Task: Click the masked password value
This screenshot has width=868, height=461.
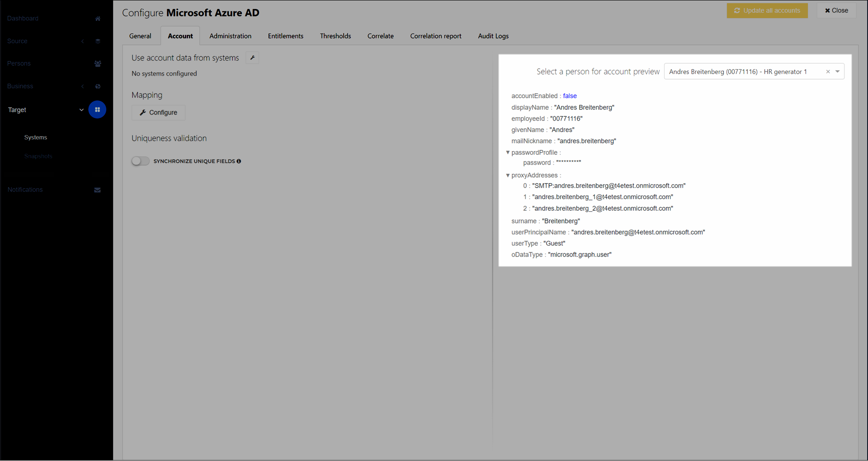Action: pyautogui.click(x=569, y=163)
